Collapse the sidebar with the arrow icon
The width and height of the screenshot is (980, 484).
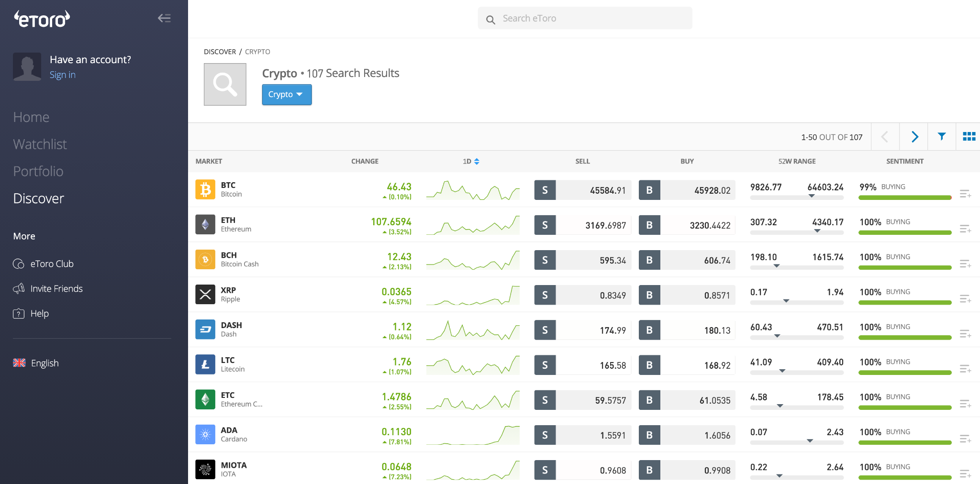(x=164, y=18)
